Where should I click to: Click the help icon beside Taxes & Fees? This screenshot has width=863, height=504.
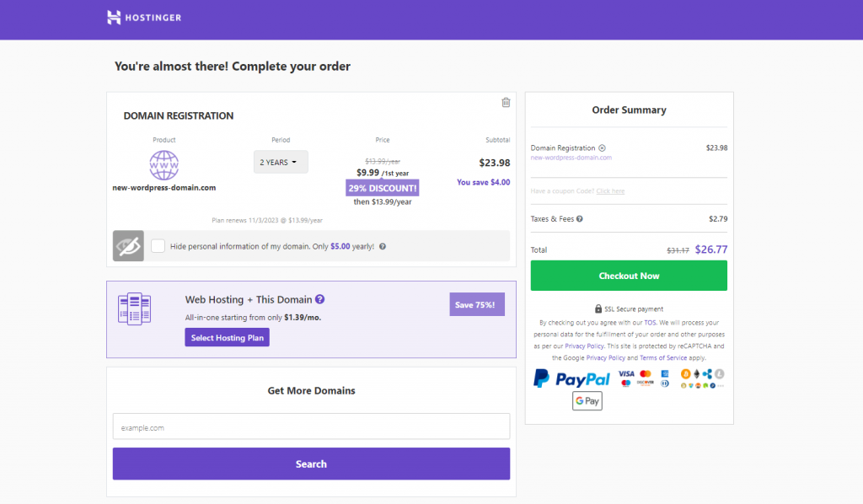[x=579, y=219]
